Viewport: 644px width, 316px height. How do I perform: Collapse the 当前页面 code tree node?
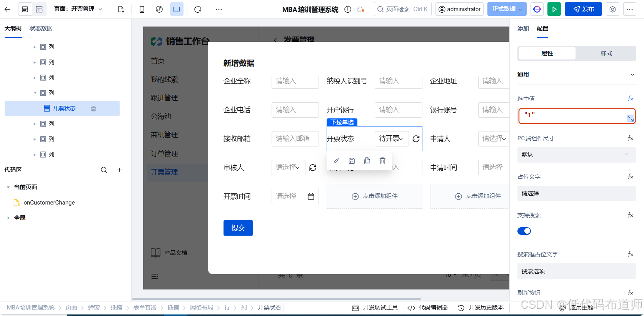point(8,188)
